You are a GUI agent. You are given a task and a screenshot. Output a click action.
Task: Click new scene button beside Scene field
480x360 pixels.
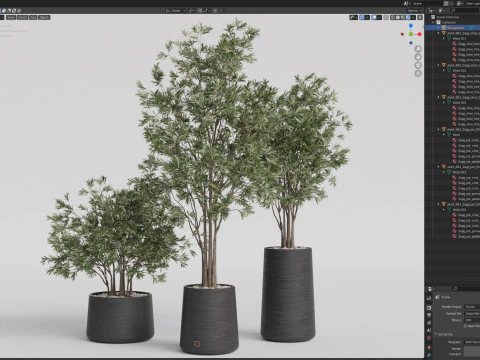(446, 3)
